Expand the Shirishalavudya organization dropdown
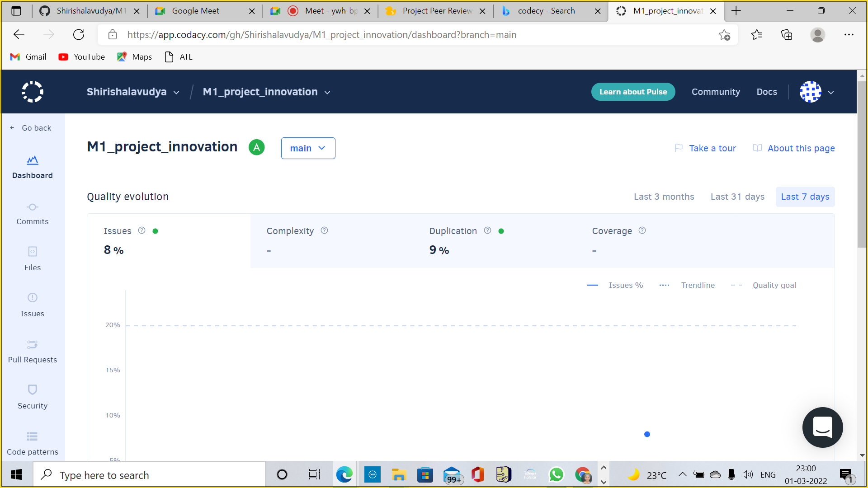 tap(132, 92)
